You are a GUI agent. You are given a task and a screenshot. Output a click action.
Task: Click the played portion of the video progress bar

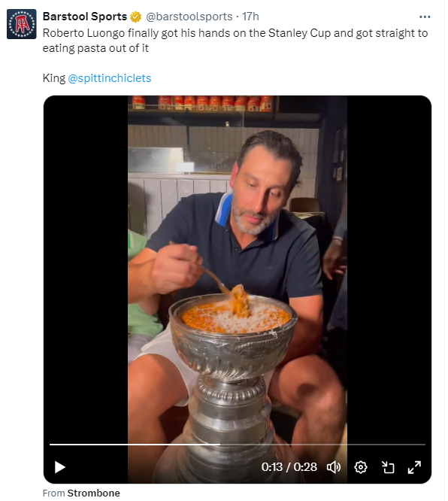pos(135,445)
